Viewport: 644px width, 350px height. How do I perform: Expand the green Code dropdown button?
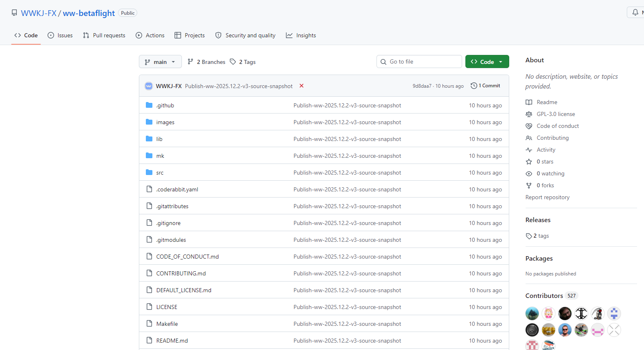(487, 62)
